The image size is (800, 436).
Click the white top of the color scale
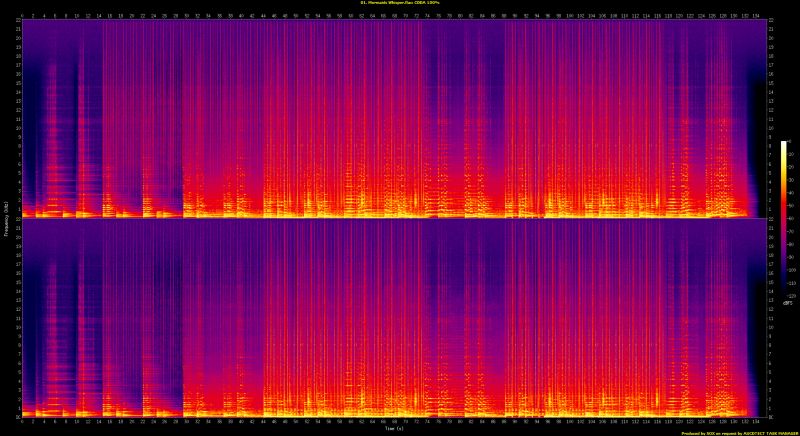784,144
